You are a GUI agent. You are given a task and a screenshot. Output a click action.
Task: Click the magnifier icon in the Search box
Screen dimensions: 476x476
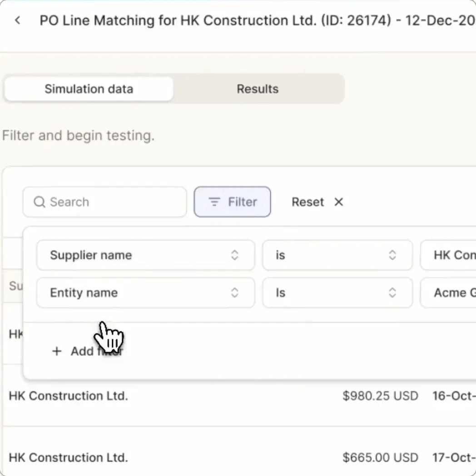coord(40,202)
